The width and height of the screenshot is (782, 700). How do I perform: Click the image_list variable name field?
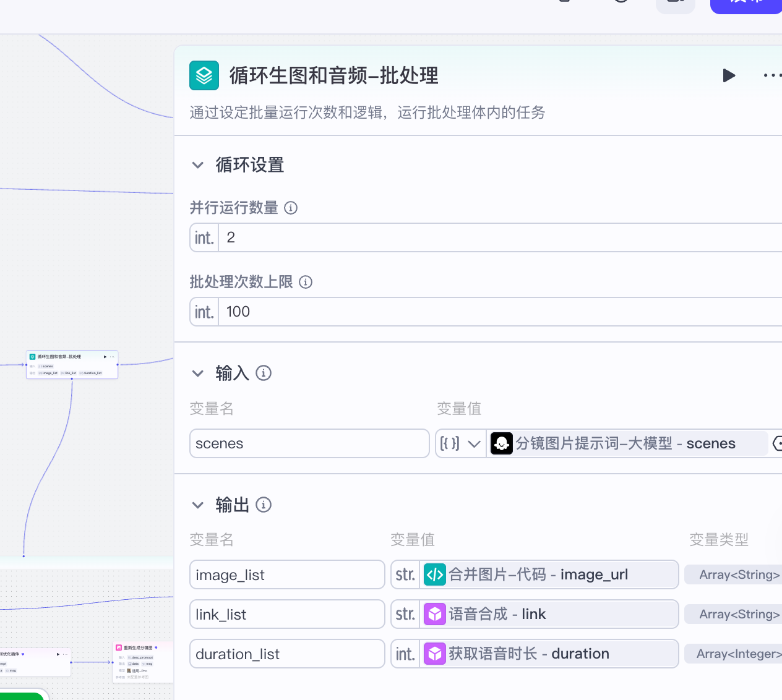coord(287,575)
